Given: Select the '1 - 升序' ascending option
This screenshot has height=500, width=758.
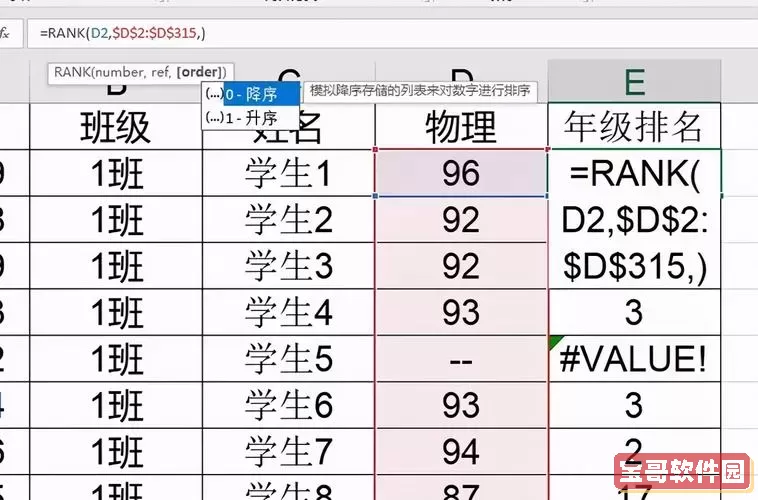Looking at the screenshot, I should [250, 118].
